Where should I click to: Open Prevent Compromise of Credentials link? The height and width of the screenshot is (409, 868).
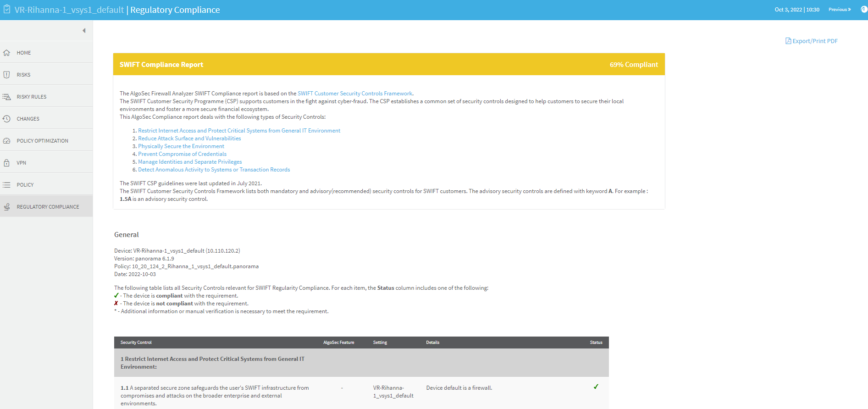(x=182, y=154)
